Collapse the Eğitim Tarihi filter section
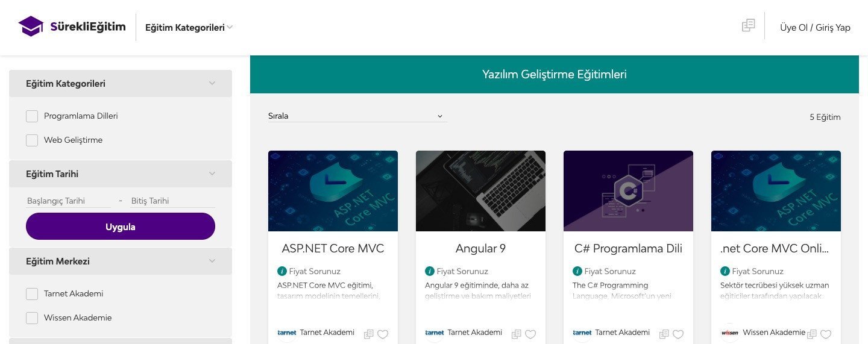The image size is (868, 344). coord(212,174)
